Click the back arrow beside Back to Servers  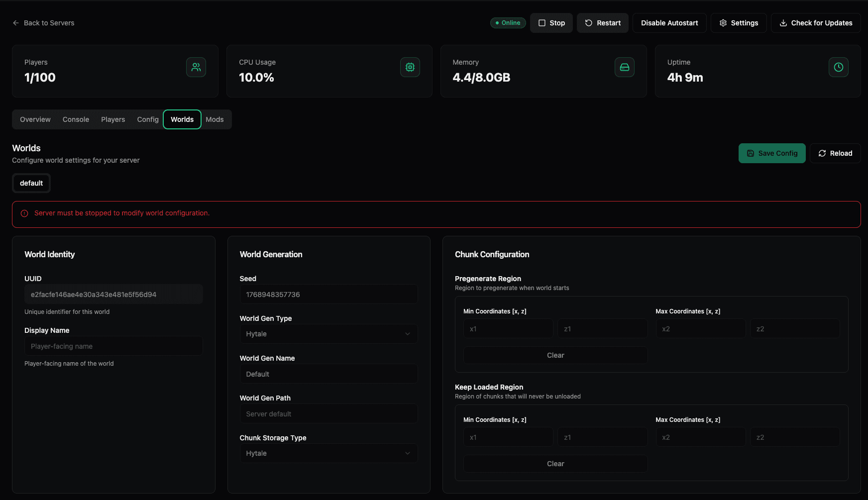coord(15,22)
